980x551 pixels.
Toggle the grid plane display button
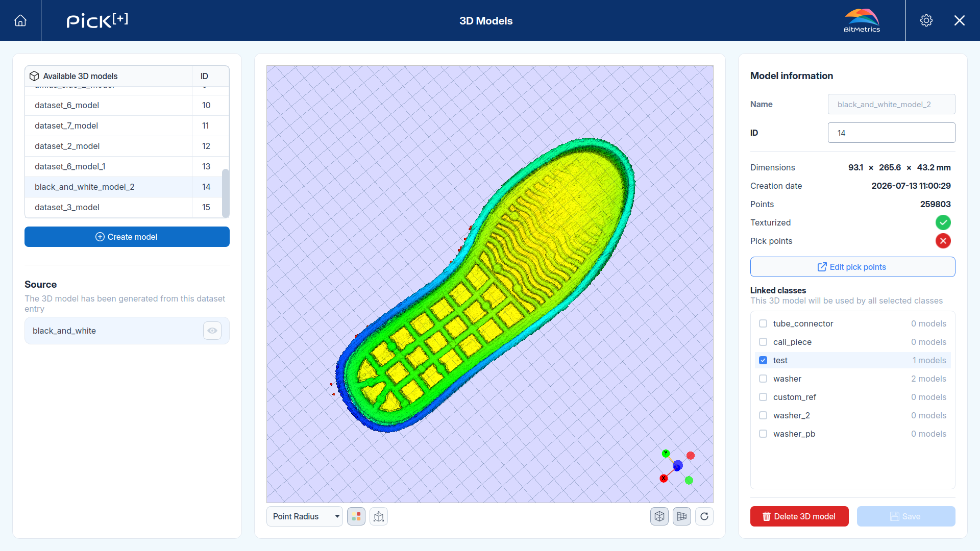point(682,516)
